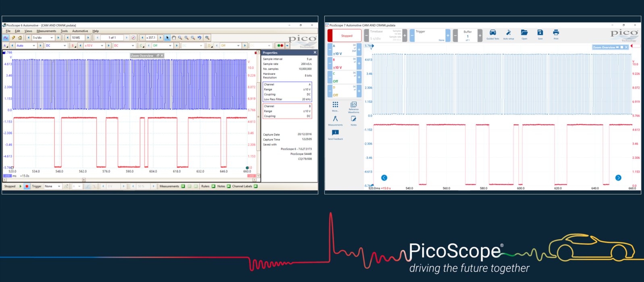Decrease Timebase with minus button in PicoScope 7
The width and height of the screenshot is (644, 282).
click(x=366, y=36)
